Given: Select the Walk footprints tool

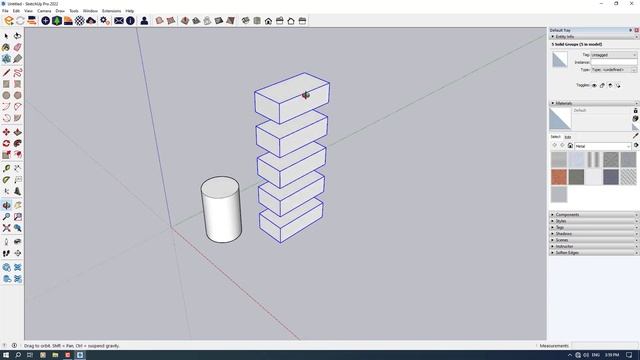Looking at the screenshot, I should (6, 253).
